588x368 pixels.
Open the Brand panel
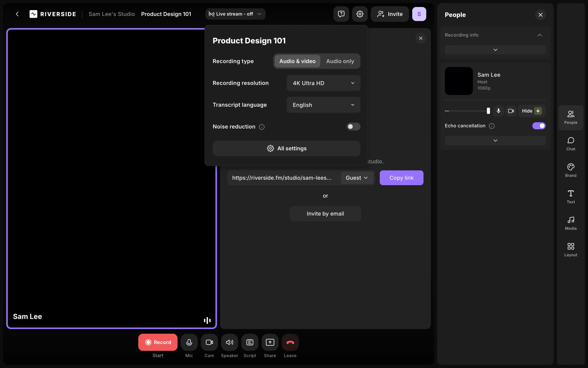(571, 170)
